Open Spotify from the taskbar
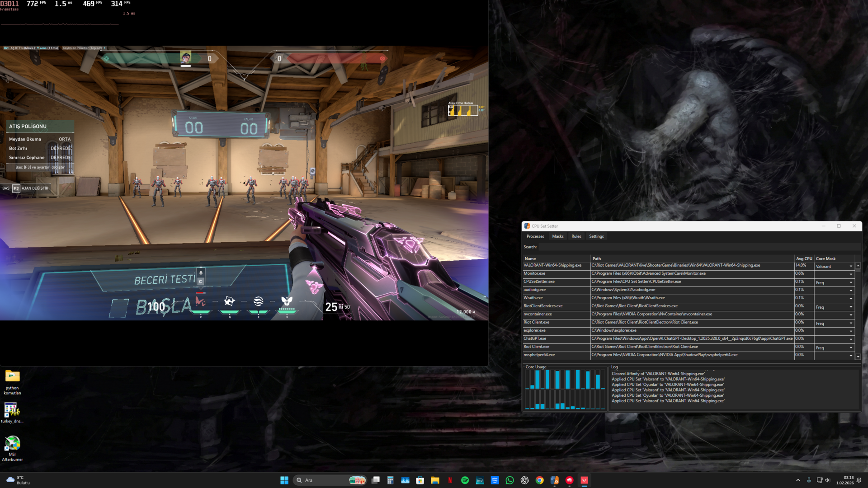868x488 pixels. [465, 480]
